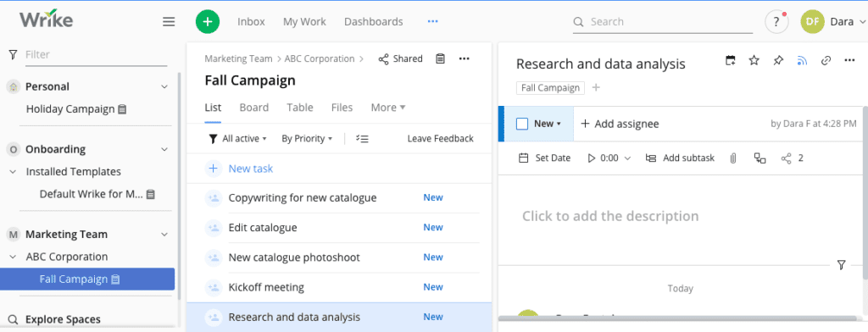Viewport: 868px width, 332px height.
Task: Click the green plus create button
Action: pyautogui.click(x=208, y=21)
